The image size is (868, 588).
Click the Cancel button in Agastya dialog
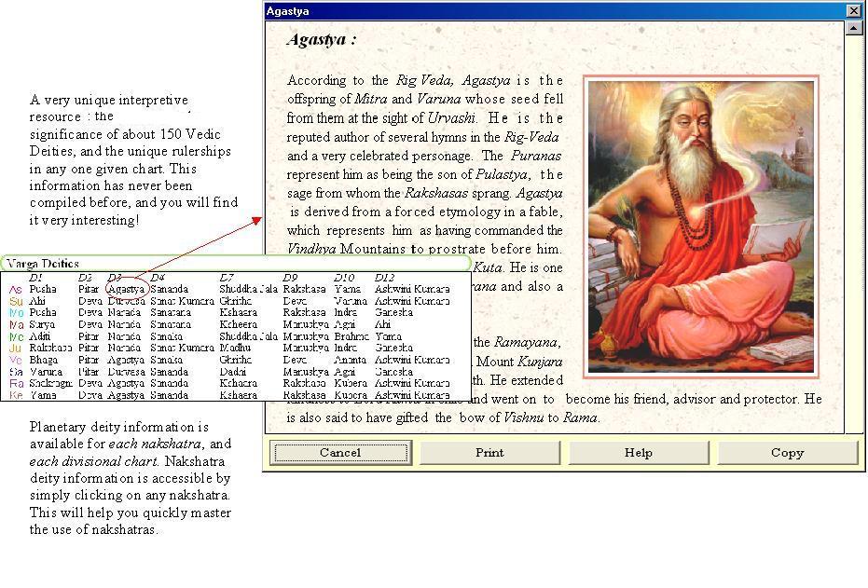pyautogui.click(x=340, y=453)
